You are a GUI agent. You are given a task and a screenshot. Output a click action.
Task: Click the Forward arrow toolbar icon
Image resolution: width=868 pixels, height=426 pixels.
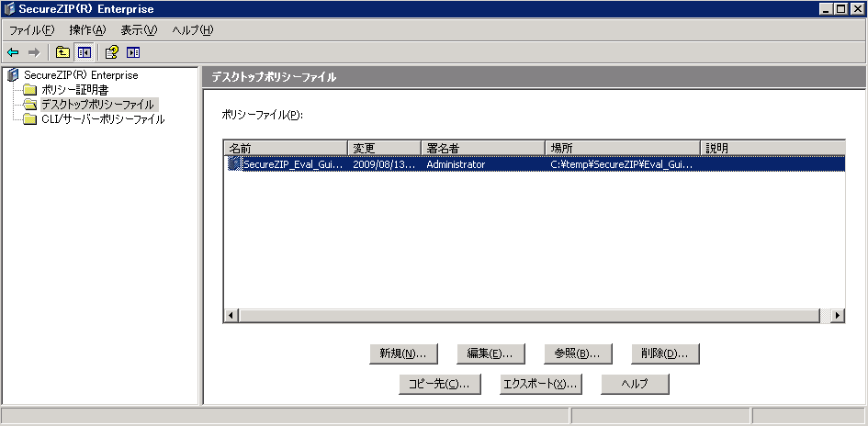(34, 52)
